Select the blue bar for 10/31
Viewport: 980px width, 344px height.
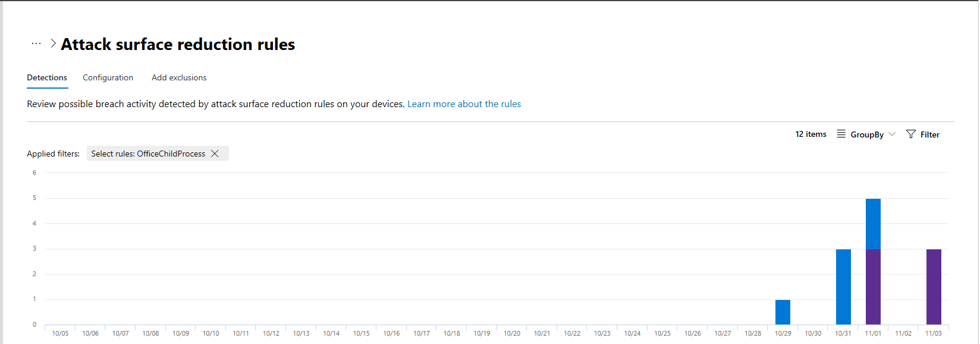[843, 286]
